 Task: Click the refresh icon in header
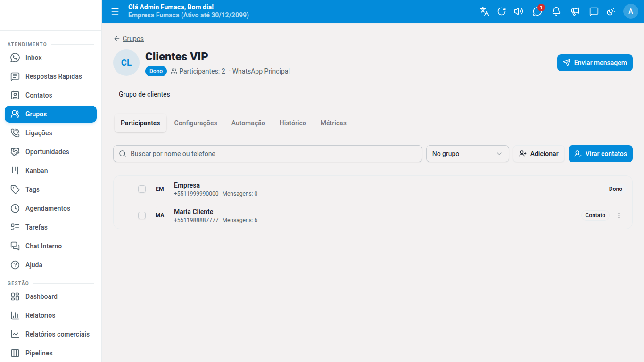[502, 11]
